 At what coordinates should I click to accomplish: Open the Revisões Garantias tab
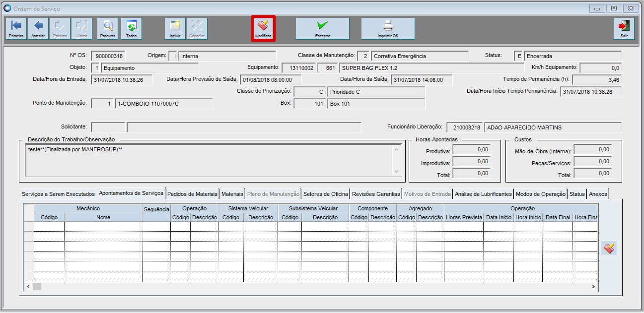pyautogui.click(x=376, y=194)
